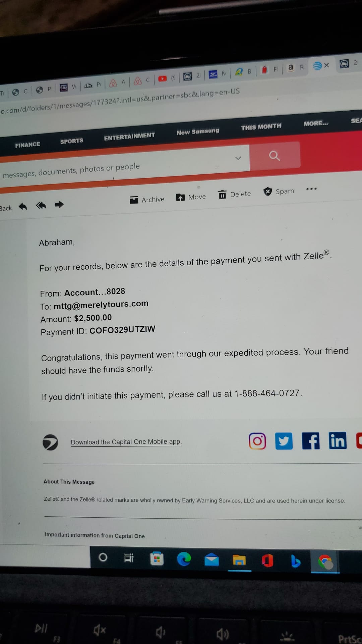Click the magnifying glass search button
Viewport: 362px width, 644px height.
(x=275, y=156)
